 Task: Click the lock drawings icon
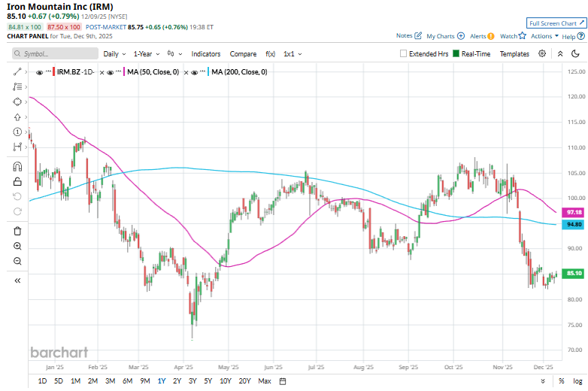click(x=17, y=181)
